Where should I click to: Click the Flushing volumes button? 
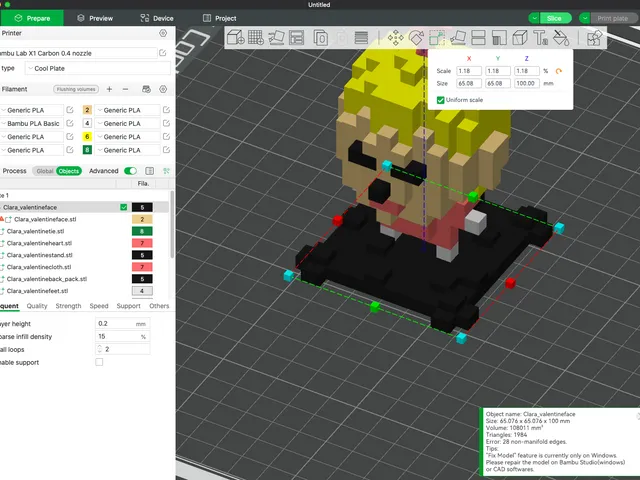(76, 89)
